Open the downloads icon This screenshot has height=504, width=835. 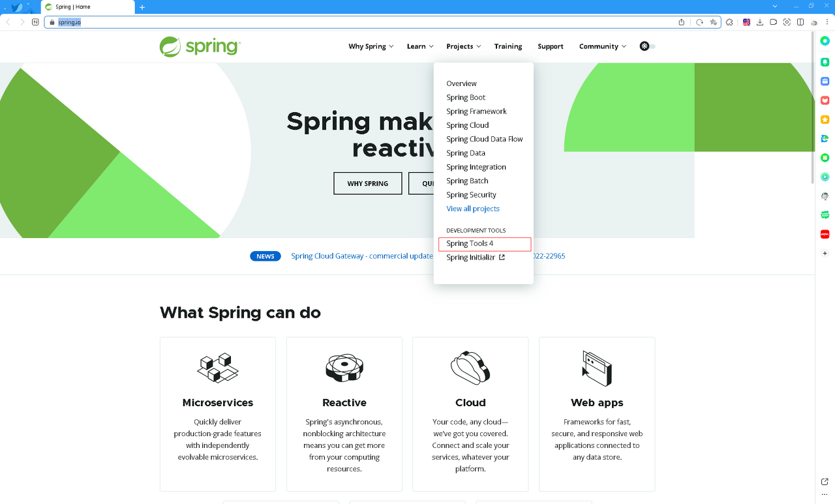760,22
